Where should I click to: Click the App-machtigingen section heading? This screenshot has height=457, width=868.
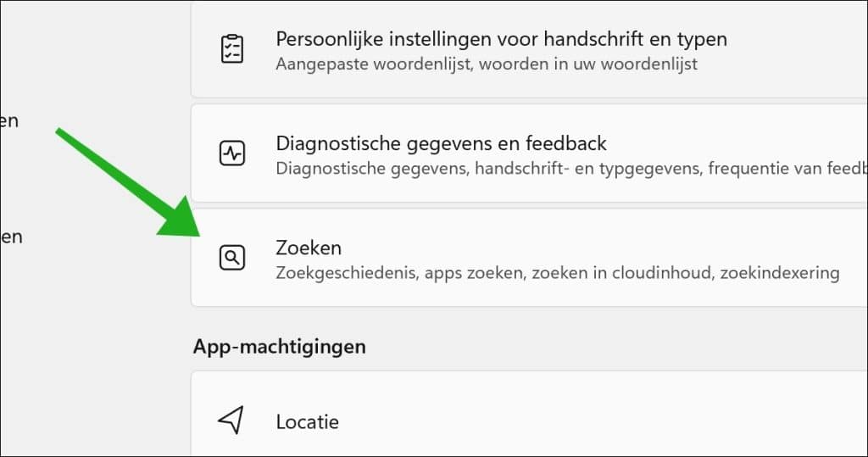tap(280, 346)
